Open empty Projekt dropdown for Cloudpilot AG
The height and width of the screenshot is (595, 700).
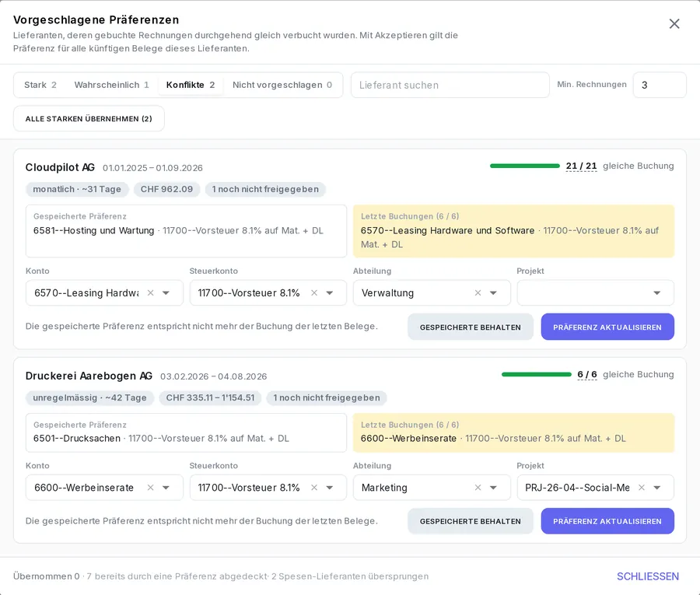[656, 292]
